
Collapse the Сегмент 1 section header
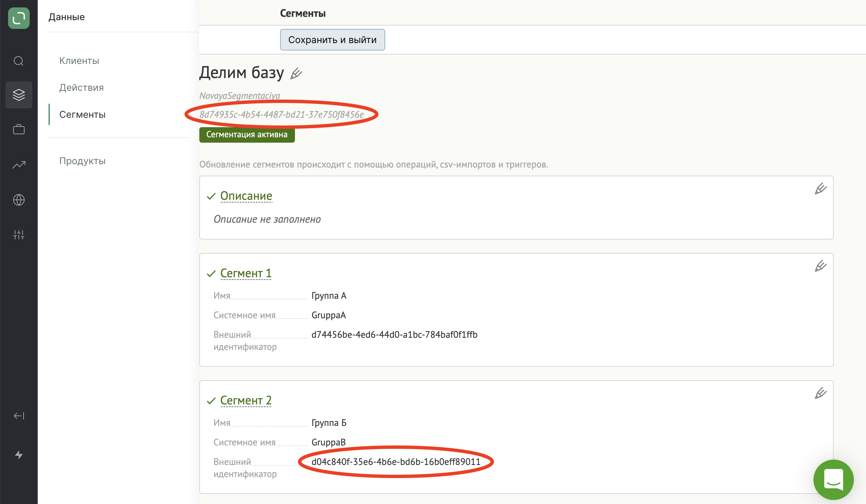pos(246,273)
